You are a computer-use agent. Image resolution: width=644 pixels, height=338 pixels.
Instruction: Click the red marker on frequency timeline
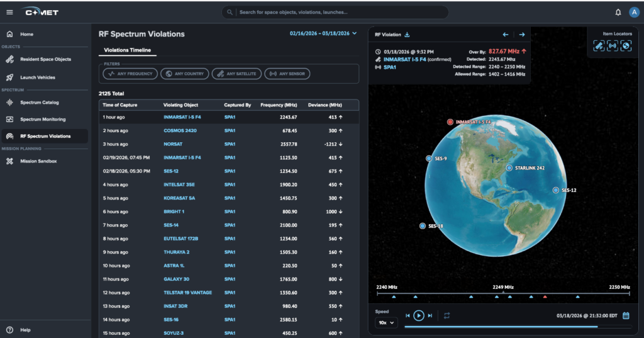click(545, 296)
